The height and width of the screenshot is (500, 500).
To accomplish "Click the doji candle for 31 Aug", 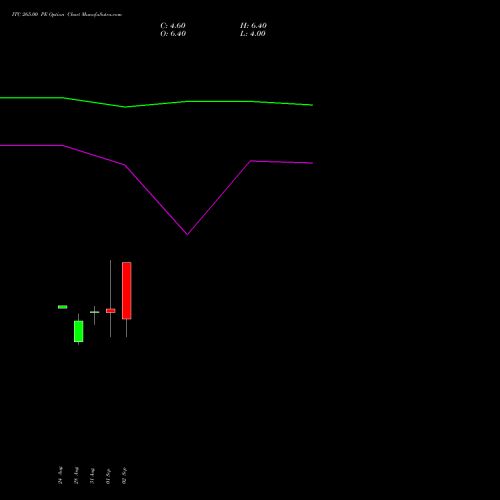I will coord(95,312).
